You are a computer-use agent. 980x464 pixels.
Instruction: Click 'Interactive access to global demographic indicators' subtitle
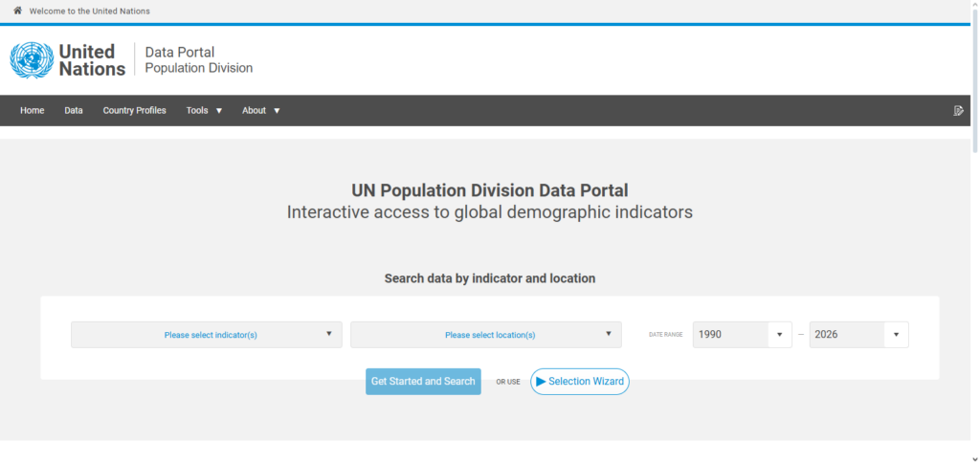pos(490,213)
